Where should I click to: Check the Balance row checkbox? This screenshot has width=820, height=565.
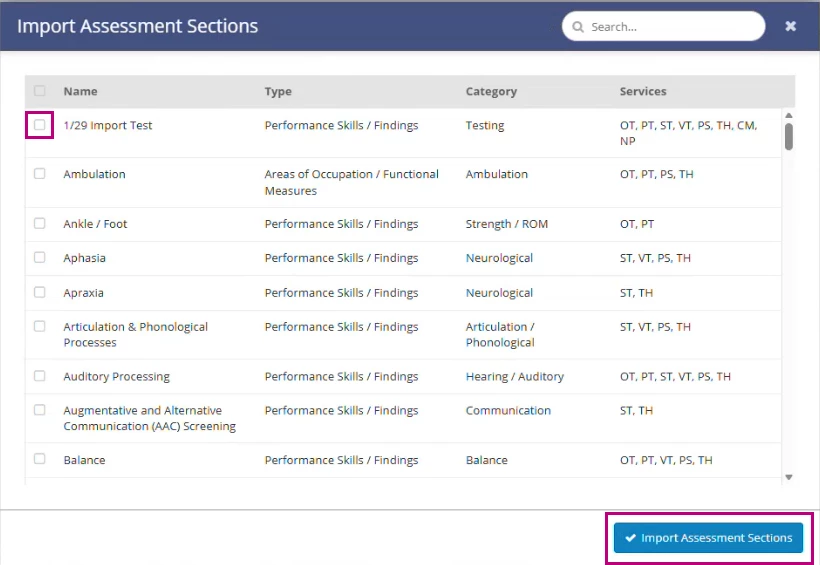tap(40, 459)
